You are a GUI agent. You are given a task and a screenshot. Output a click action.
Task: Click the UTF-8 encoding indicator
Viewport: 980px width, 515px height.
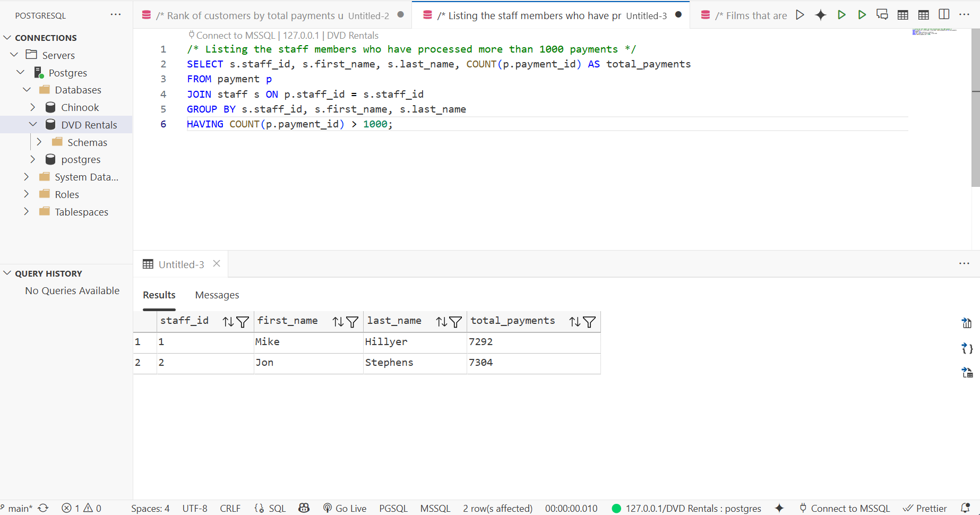click(195, 508)
